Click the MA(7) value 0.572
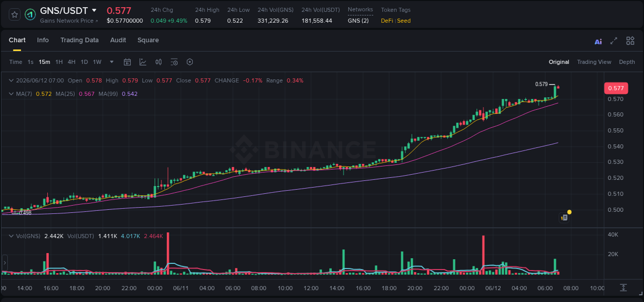 pyautogui.click(x=43, y=94)
